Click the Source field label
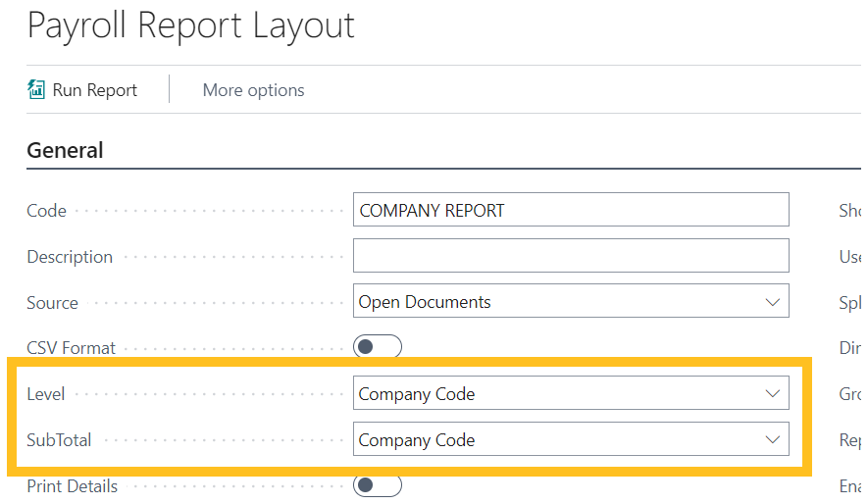 [53, 303]
